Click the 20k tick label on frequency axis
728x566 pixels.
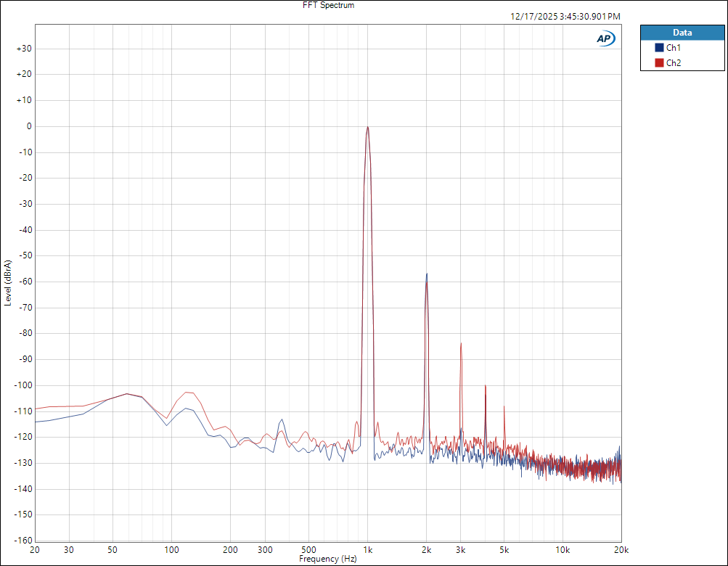coord(621,549)
